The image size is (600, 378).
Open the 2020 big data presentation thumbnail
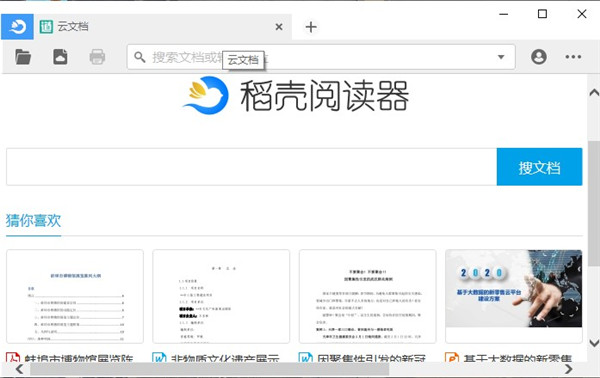click(514, 297)
